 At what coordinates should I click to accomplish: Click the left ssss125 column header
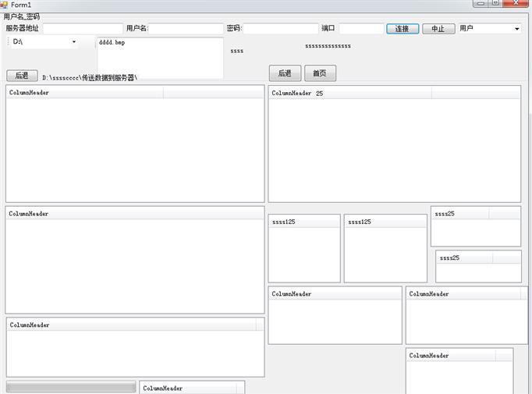[303, 222]
